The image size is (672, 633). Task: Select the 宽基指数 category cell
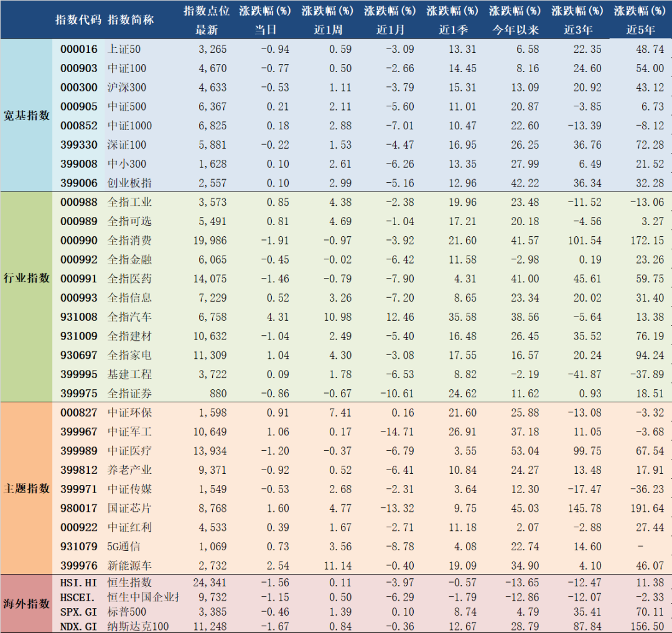pos(27,116)
